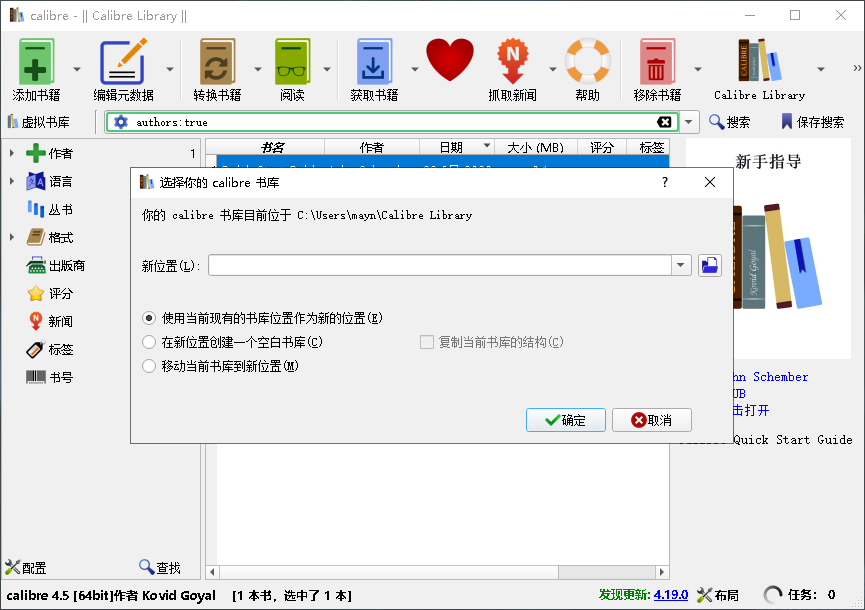Click the Get books download icon
Viewport: 865px width, 610px height.
coord(373,62)
